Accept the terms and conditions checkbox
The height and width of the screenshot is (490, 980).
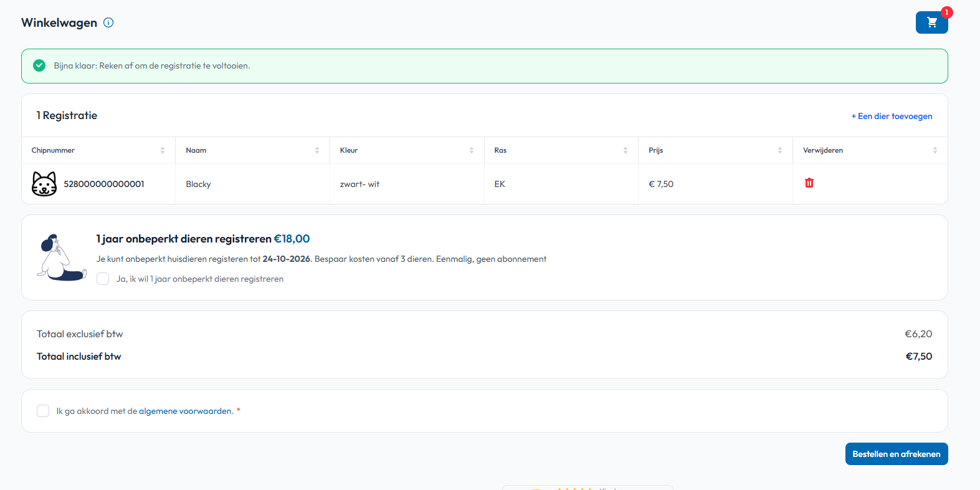pos(43,411)
